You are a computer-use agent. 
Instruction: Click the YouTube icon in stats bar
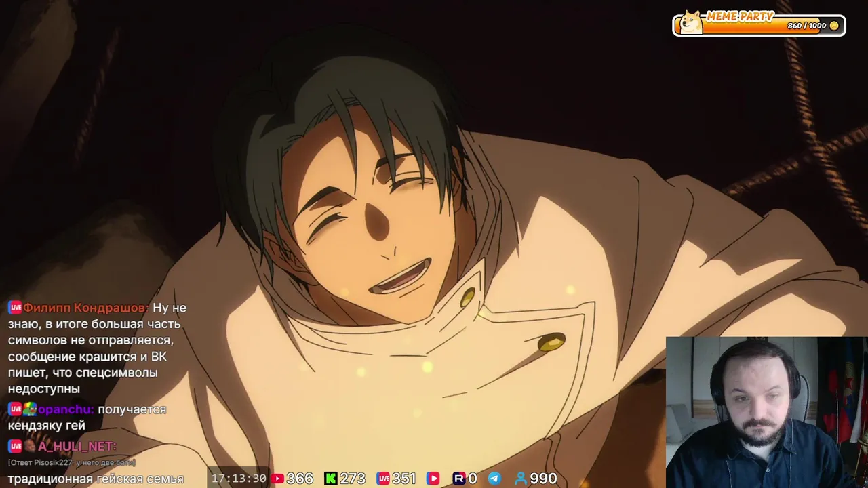[277, 479]
